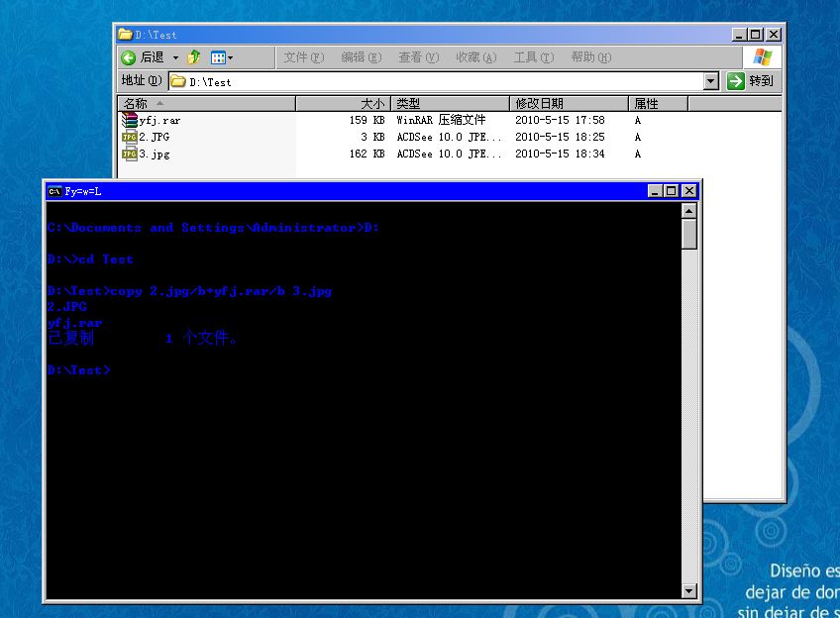Expand the address bar dropdown
The height and width of the screenshot is (618, 840).
[x=711, y=81]
